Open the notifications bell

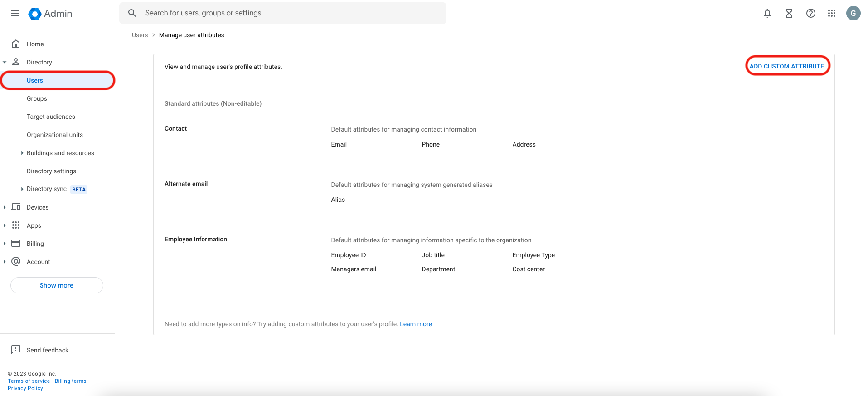767,13
